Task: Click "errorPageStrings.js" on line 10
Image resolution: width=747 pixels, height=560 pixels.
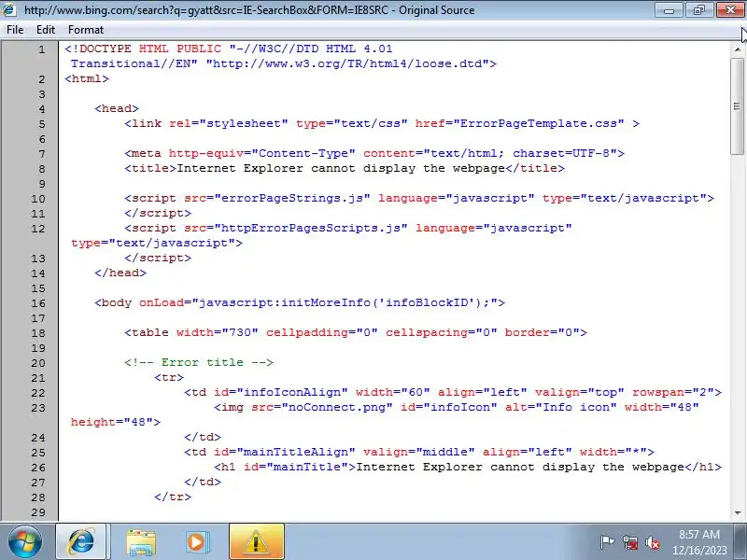Action: [292, 198]
